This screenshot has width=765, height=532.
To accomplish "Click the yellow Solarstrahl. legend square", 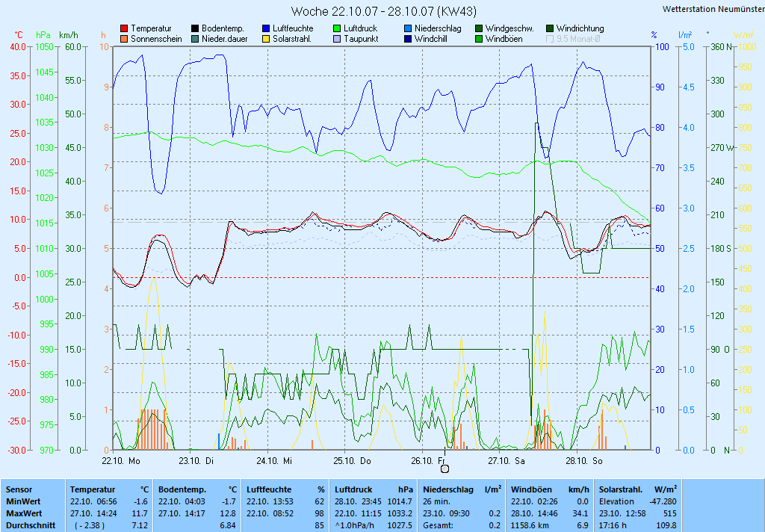I will [266, 39].
